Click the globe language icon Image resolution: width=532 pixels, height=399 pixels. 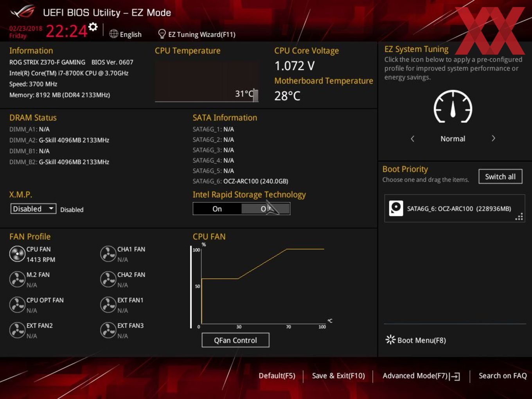pos(113,34)
